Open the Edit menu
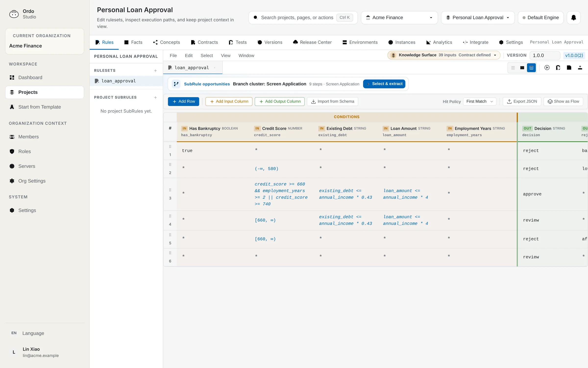588x368 pixels. 189,56
